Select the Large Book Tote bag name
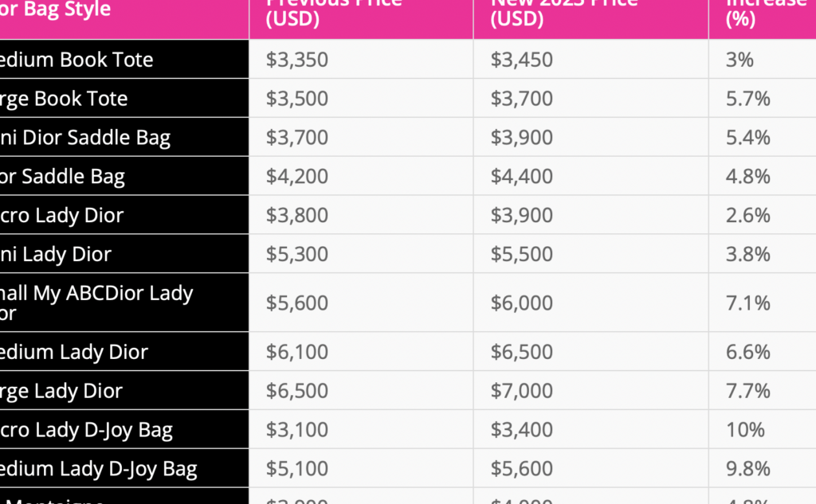This screenshot has height=504, width=816. (64, 99)
